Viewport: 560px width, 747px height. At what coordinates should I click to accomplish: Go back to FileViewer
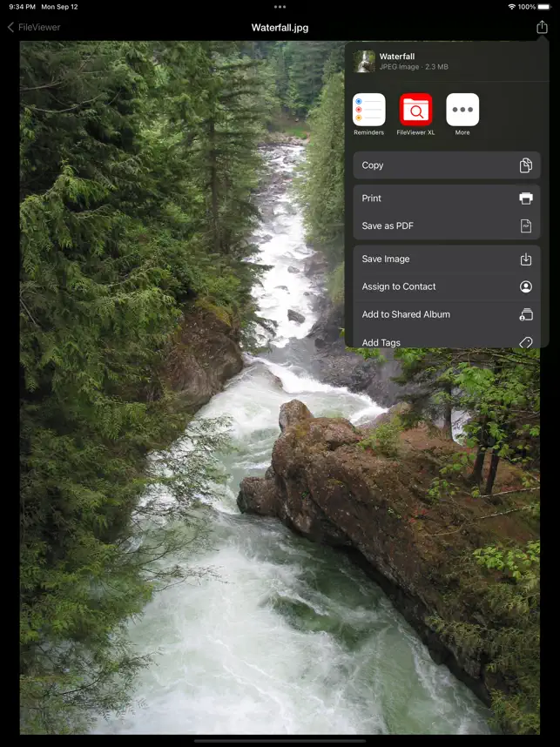(34, 27)
